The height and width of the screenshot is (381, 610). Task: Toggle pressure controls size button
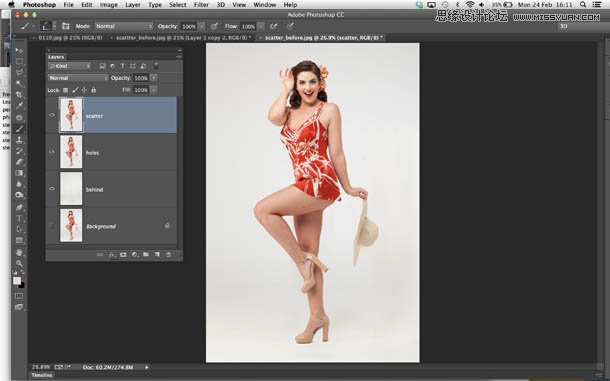click(290, 26)
